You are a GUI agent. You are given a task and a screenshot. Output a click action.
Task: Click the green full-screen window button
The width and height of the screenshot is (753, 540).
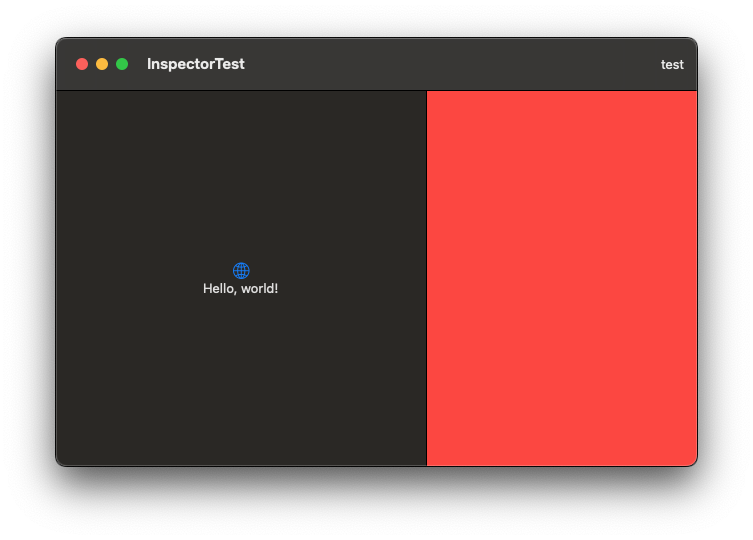point(122,64)
